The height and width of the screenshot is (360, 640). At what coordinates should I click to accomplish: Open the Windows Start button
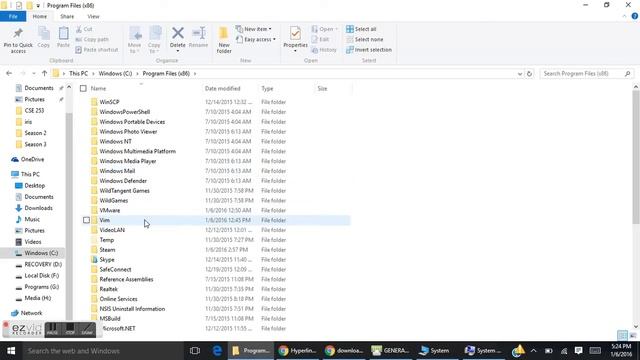pos(11,351)
